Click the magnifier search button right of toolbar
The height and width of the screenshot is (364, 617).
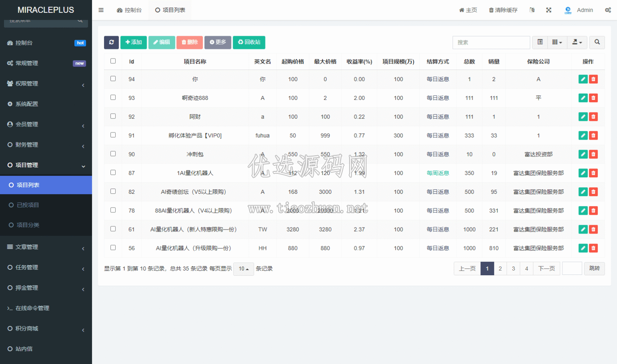[597, 42]
